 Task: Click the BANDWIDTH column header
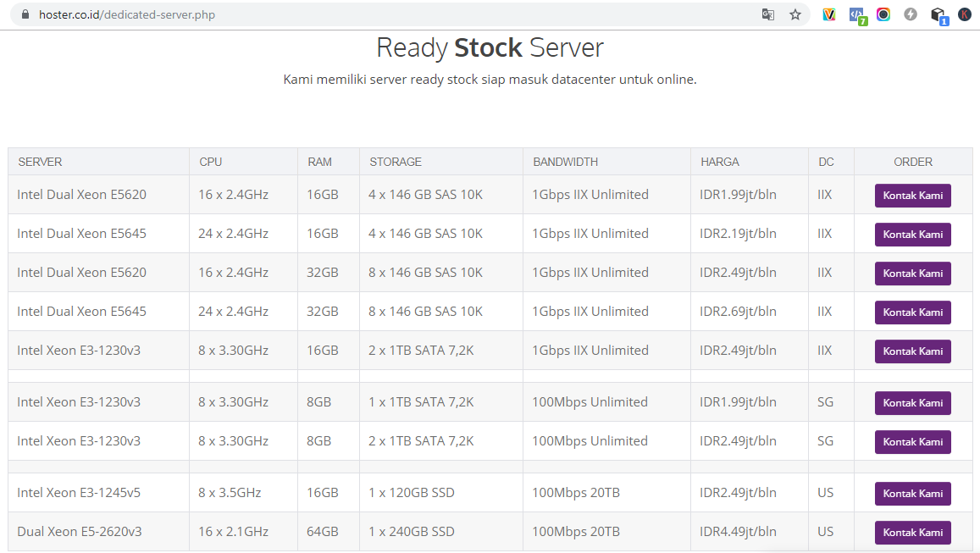point(565,162)
